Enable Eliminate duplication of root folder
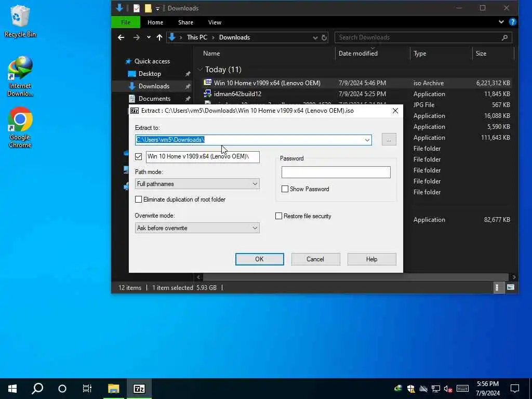Viewport: 532px width, 399px height. tap(138, 199)
